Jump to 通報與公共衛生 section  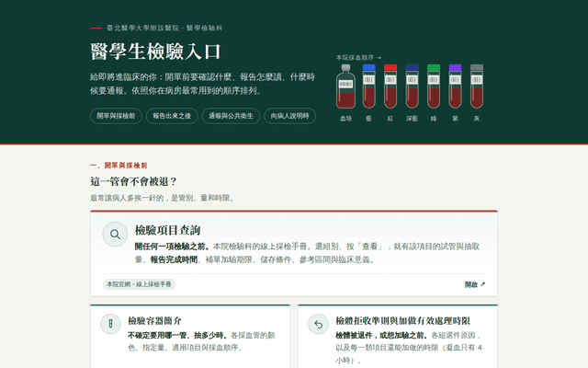231,116
